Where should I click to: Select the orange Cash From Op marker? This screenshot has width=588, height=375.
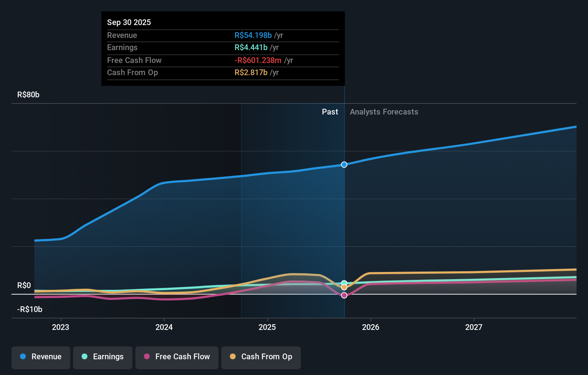(x=344, y=288)
